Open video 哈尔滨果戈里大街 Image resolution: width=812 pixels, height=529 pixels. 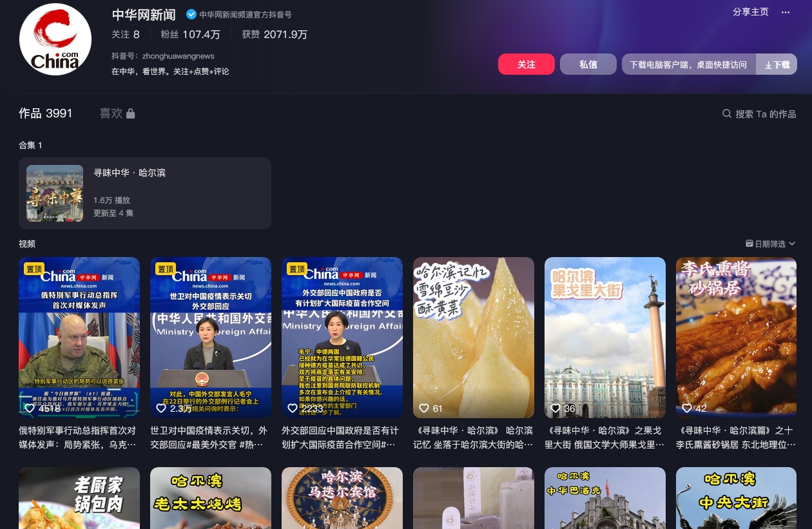click(x=605, y=338)
